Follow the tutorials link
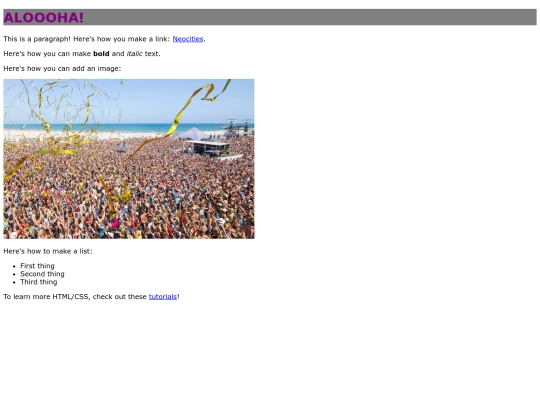The height and width of the screenshot is (405, 540). point(163,297)
